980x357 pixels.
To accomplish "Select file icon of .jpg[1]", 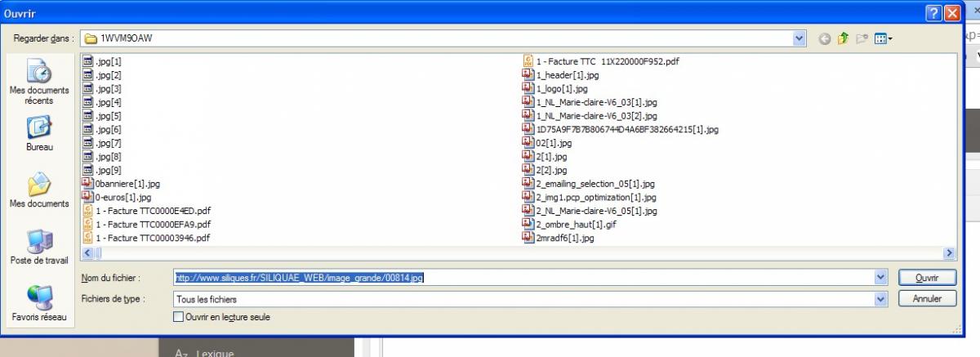I will click(88, 61).
